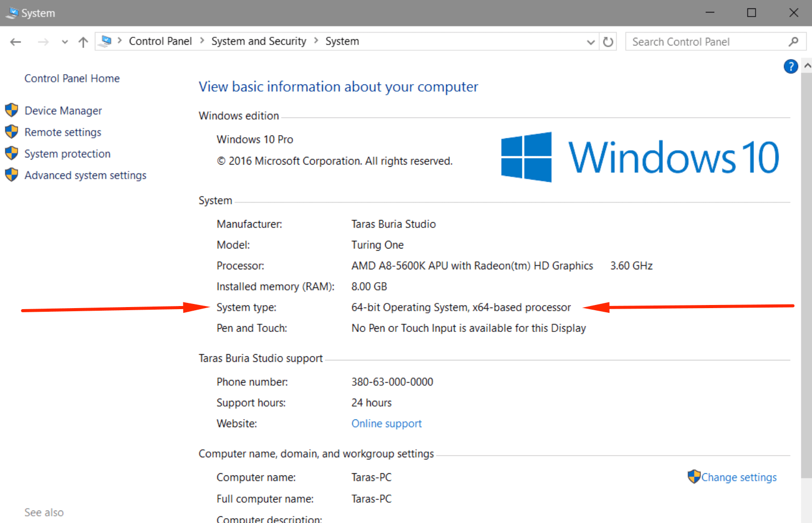Click the computer icon in address bar

pyautogui.click(x=106, y=41)
